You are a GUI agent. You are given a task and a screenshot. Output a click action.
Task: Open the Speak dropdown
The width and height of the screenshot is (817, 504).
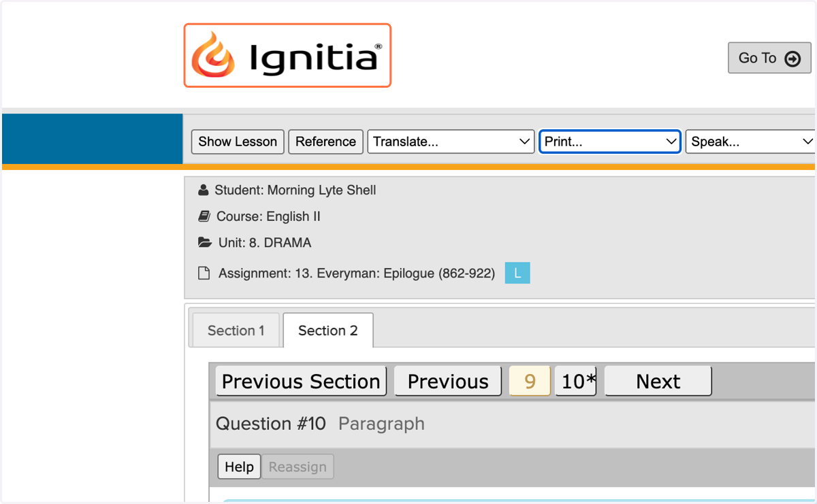click(x=750, y=141)
